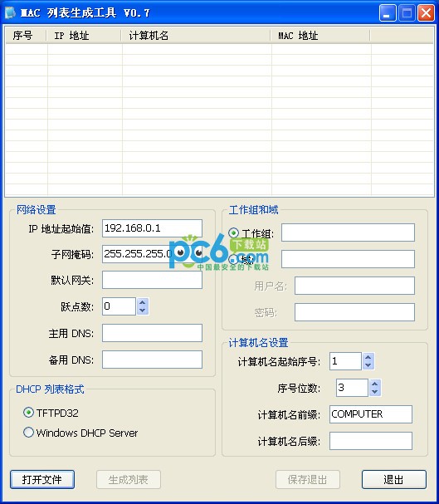The image size is (439, 504).
Task: Decrease the 跃点数 value with down arrow
Action: [143, 311]
